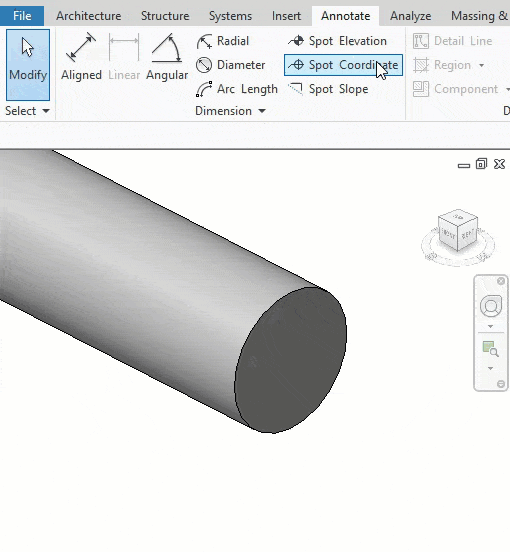The image size is (510, 552).
Task: Click the zoom region navigation bar icon
Action: pyautogui.click(x=491, y=349)
